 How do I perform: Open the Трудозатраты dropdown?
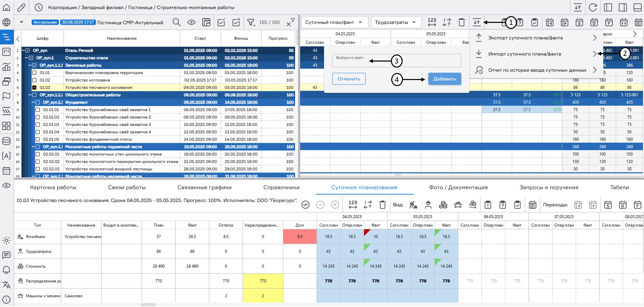tap(396, 22)
